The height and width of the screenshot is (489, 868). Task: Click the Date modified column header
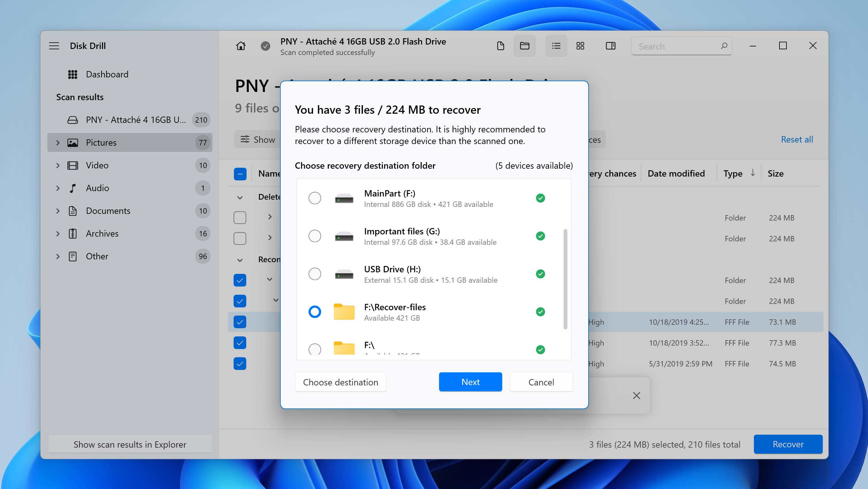676,173
